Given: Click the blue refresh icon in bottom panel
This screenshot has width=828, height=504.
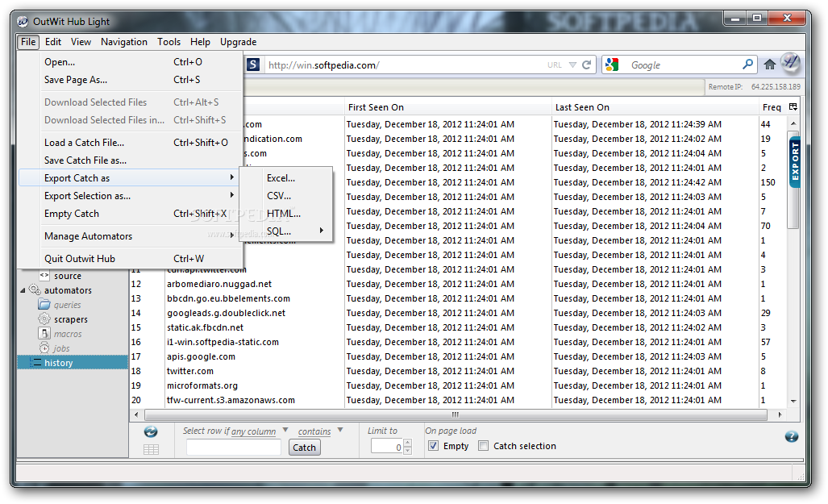Looking at the screenshot, I should click(151, 431).
